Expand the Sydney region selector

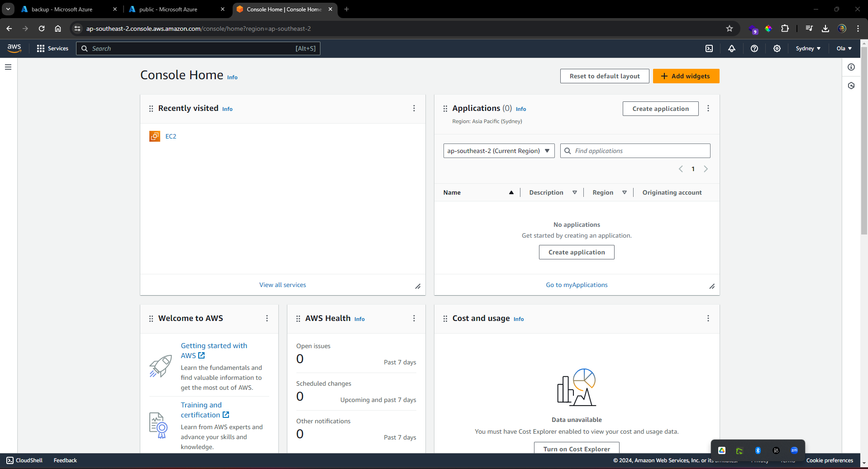[x=808, y=48]
